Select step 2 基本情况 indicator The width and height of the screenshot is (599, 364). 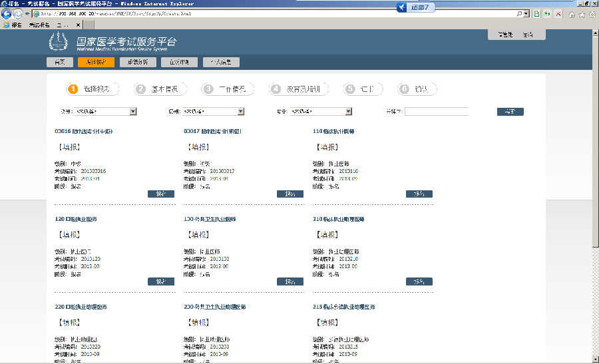coord(160,89)
